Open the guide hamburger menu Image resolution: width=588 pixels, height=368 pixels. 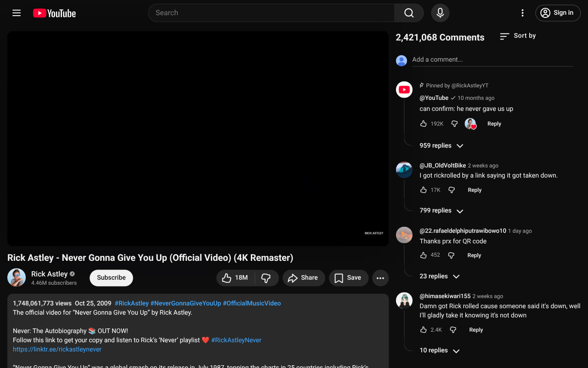17,13
